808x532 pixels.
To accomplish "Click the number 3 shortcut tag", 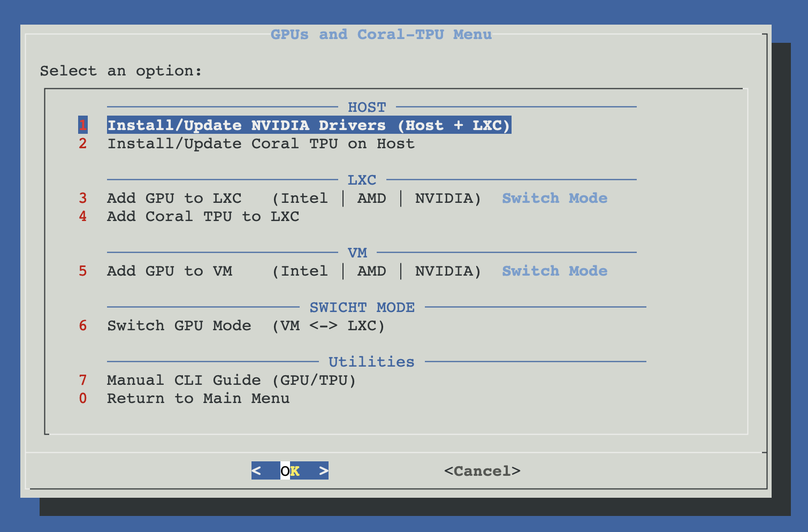I will [x=83, y=198].
